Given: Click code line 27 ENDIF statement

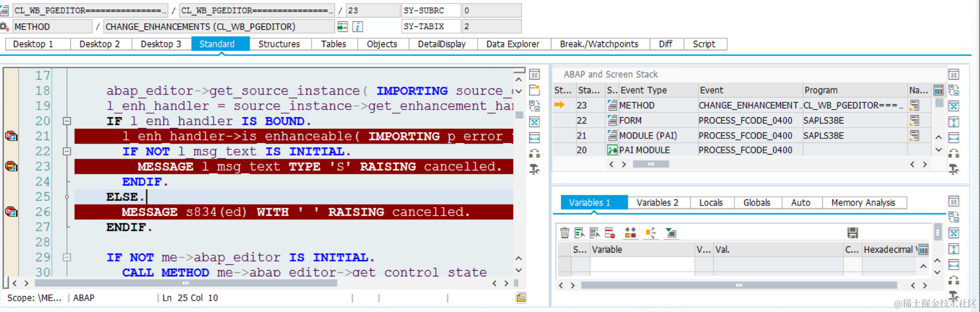Looking at the screenshot, I should tap(129, 227).
